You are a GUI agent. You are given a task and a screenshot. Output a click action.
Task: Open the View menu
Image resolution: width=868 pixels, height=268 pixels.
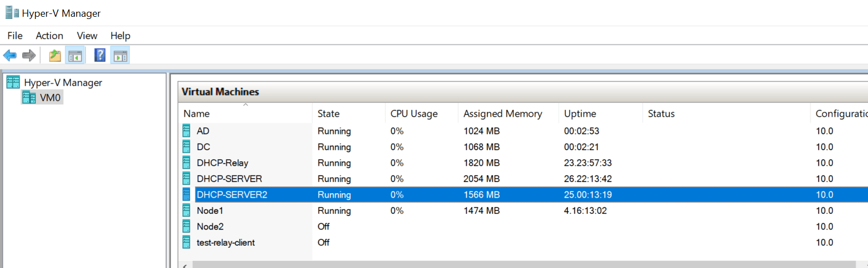[x=87, y=36]
